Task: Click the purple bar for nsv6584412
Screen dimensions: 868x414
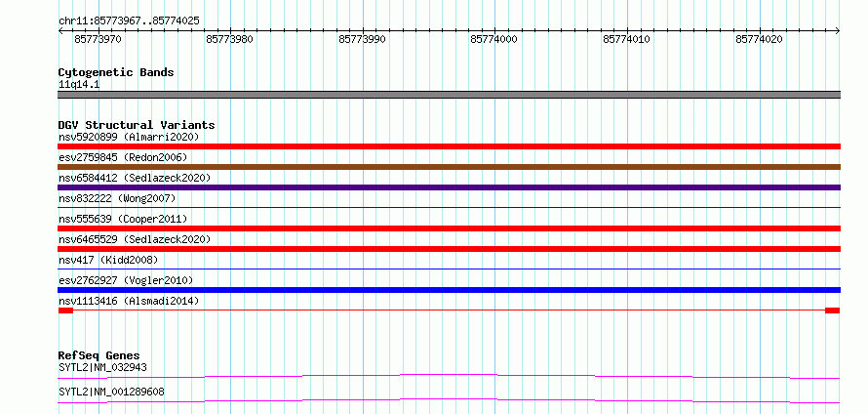Action: [449, 187]
